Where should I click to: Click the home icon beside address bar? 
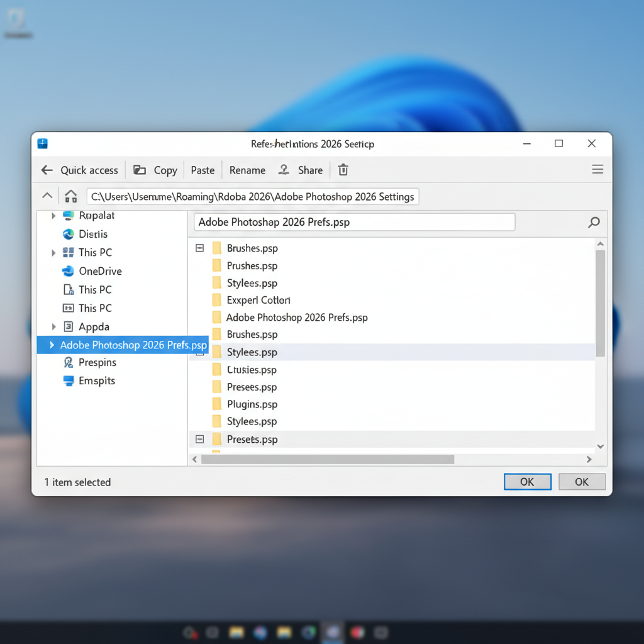[71, 196]
